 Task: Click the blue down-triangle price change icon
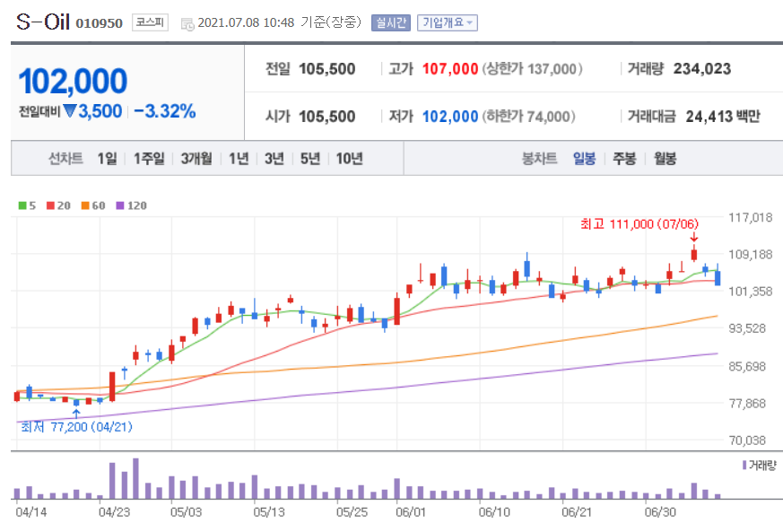tap(69, 110)
